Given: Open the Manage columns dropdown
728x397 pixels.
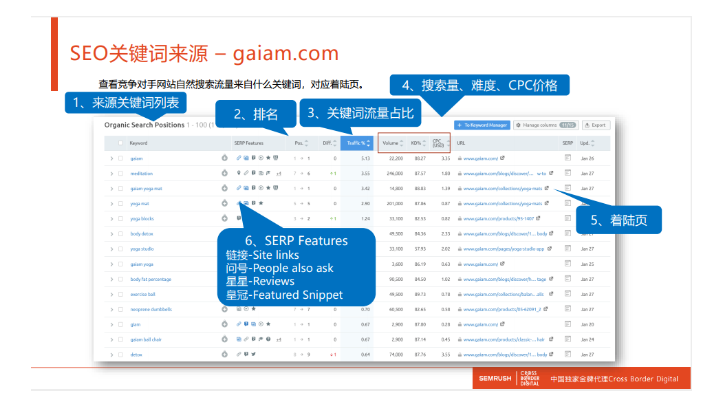Looking at the screenshot, I should pos(546,125).
